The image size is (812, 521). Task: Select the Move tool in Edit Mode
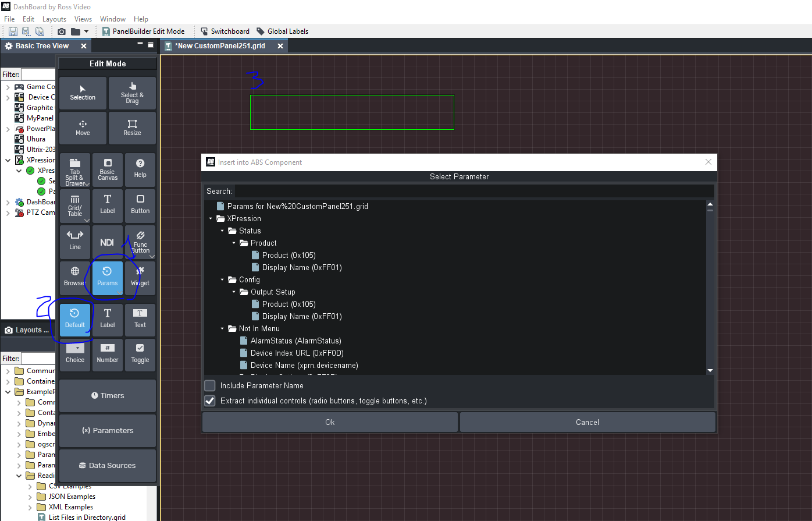pyautogui.click(x=83, y=127)
